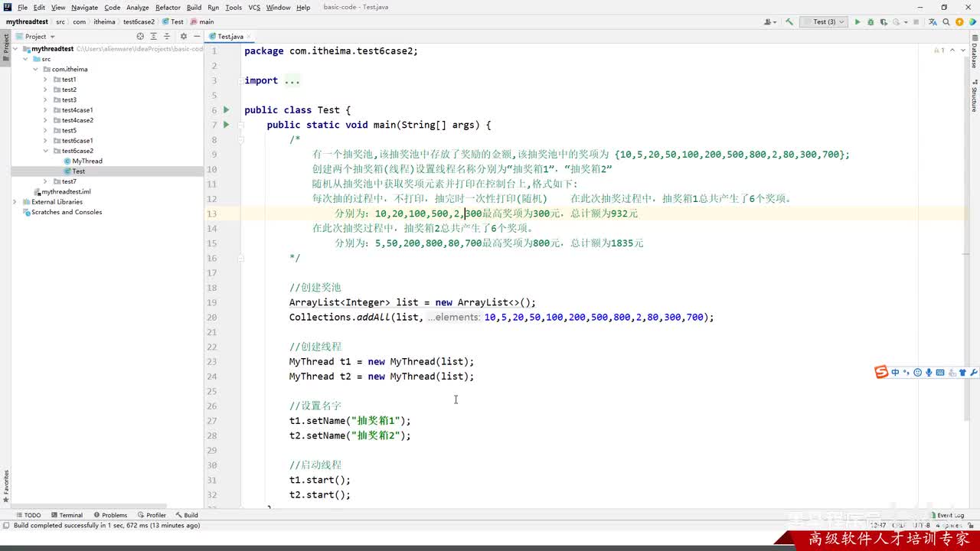
Task: Open the VCS menu
Action: pos(254,8)
